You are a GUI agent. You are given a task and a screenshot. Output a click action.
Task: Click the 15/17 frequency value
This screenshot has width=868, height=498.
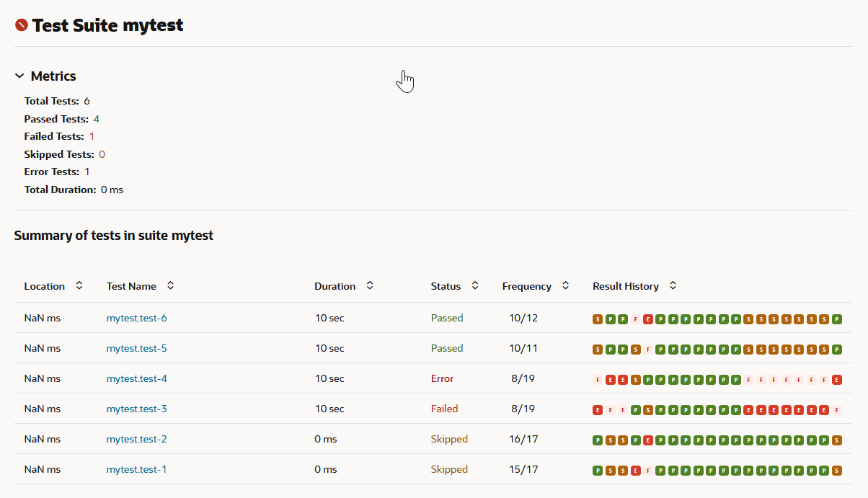(523, 469)
